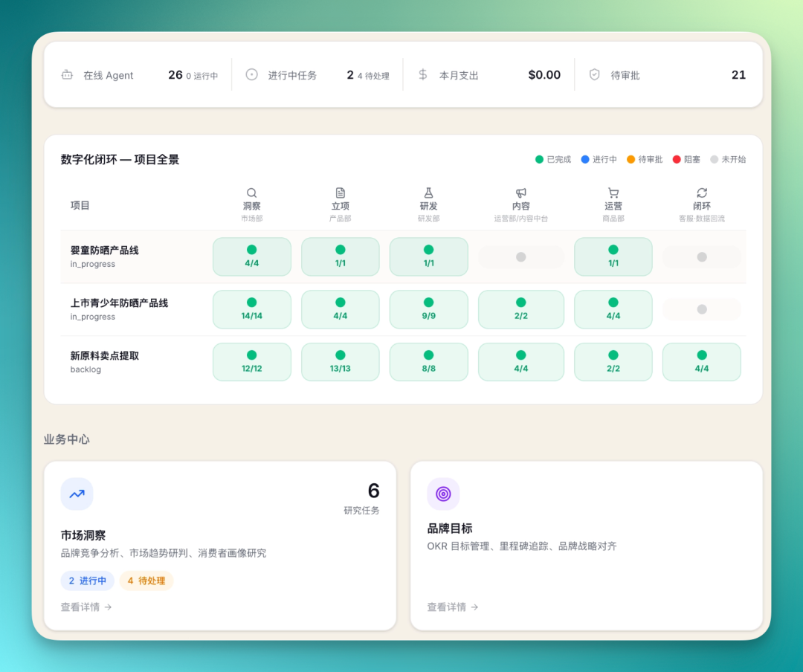Click the 6 研究任务 count
The height and width of the screenshot is (672, 803).
[373, 491]
